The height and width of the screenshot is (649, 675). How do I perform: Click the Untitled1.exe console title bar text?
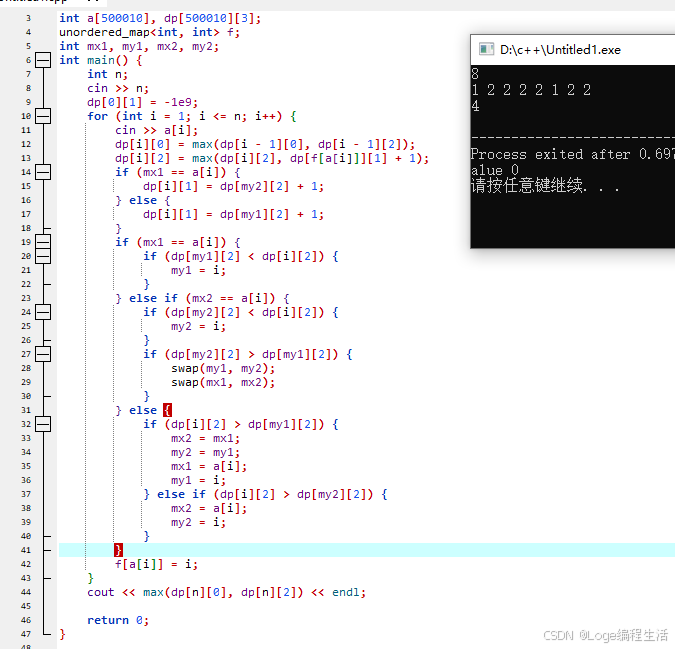(560, 50)
